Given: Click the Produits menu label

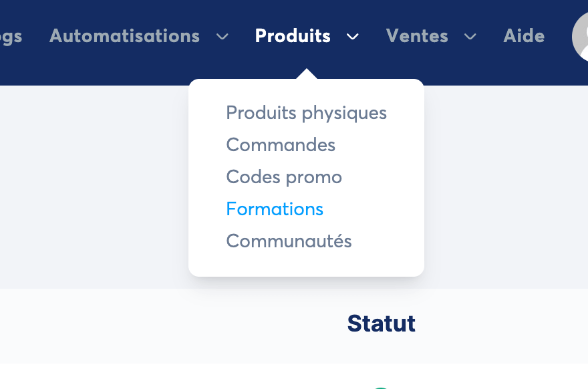Looking at the screenshot, I should pos(293,36).
